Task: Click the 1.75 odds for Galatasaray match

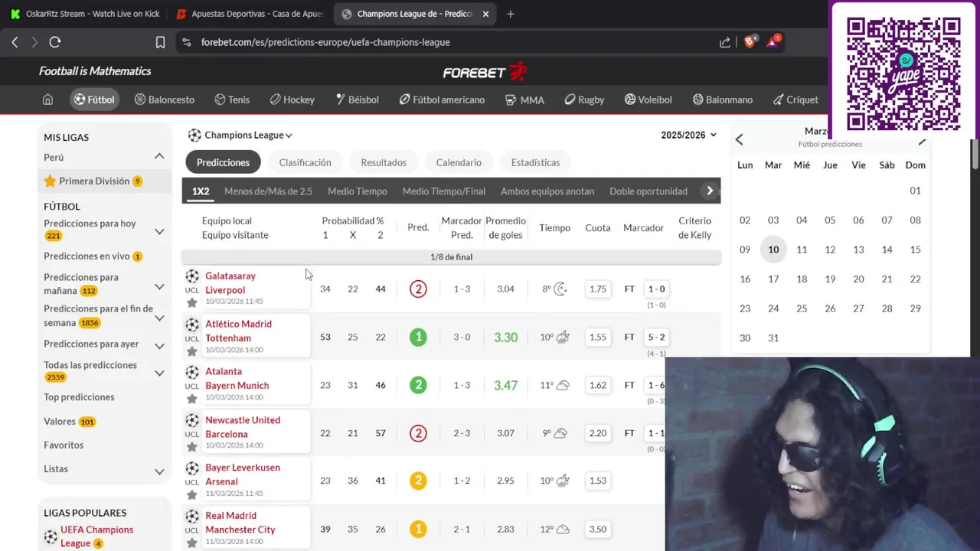Action: point(598,289)
